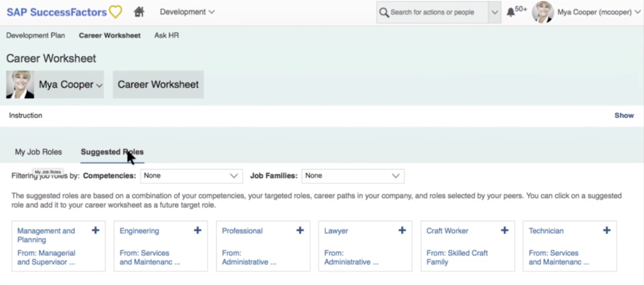Open the notifications bell icon
The image size is (644, 285).
pyautogui.click(x=510, y=12)
